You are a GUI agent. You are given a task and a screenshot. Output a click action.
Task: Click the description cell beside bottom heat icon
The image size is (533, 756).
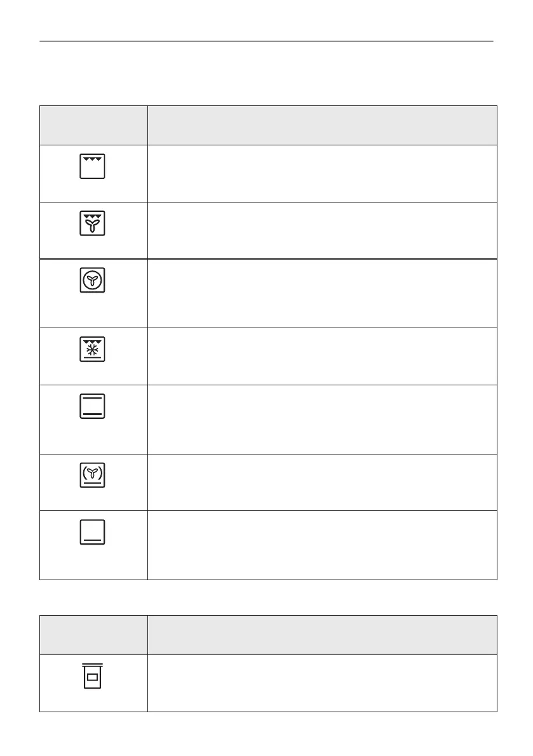click(x=322, y=545)
